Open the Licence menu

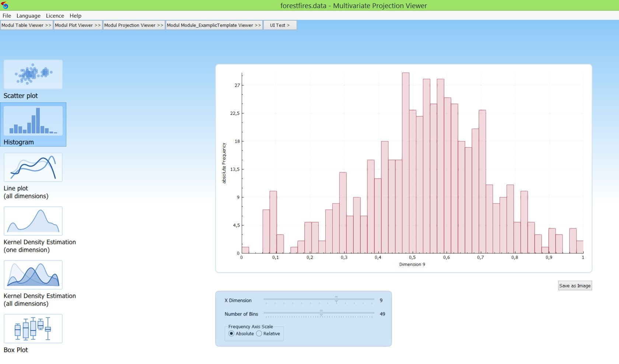[x=55, y=16]
